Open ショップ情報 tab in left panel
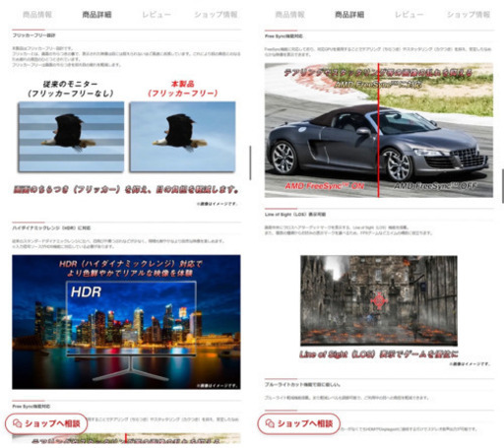 coord(216,15)
